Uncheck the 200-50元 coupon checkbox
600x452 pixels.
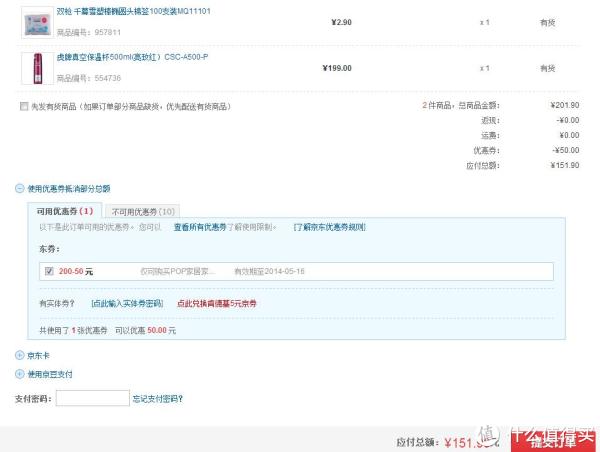click(x=49, y=271)
